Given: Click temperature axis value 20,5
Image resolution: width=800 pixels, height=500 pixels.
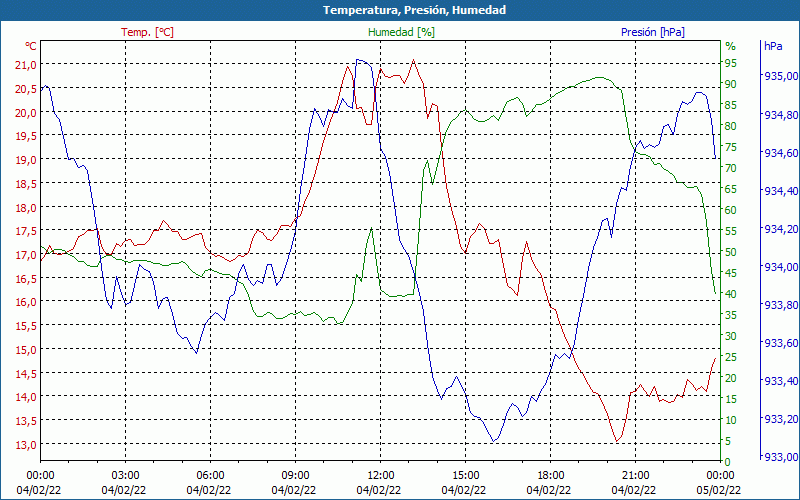Looking at the screenshot, I should (x=26, y=89).
